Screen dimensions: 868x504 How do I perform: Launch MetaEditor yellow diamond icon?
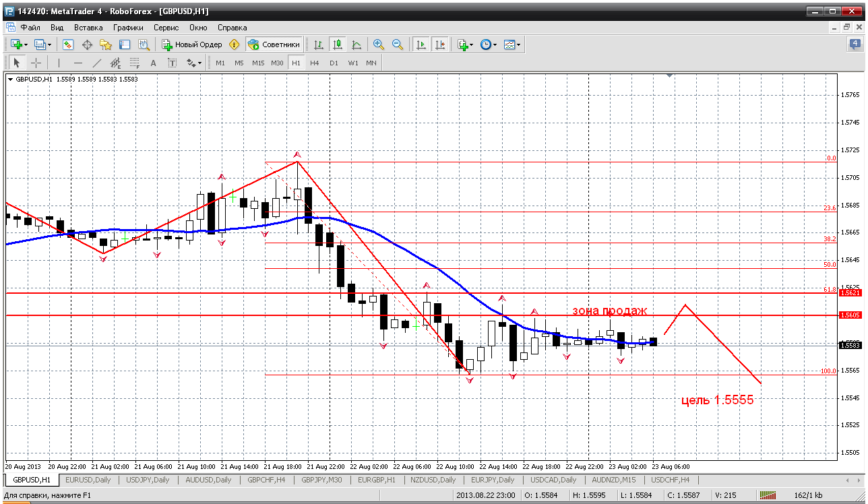pyautogui.click(x=235, y=44)
